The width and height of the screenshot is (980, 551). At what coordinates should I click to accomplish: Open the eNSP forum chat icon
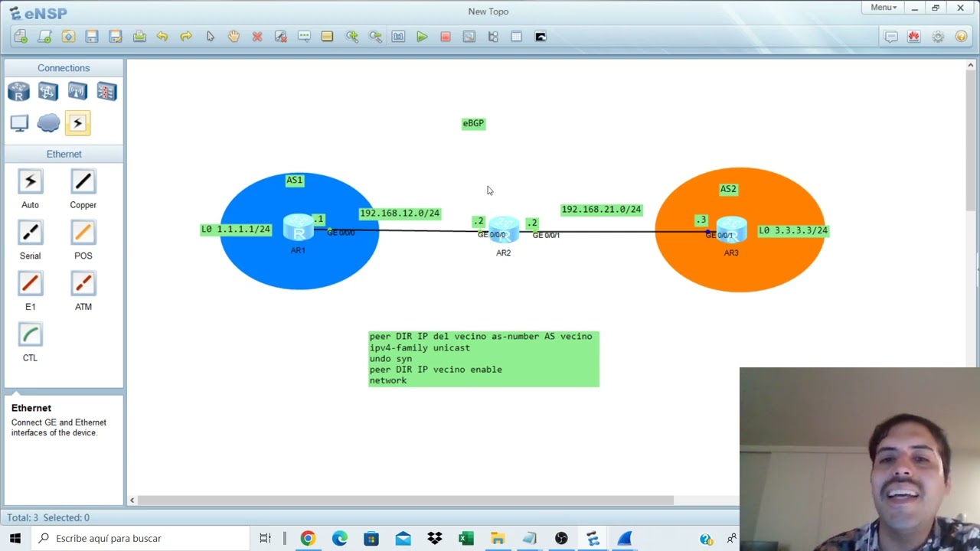891,37
